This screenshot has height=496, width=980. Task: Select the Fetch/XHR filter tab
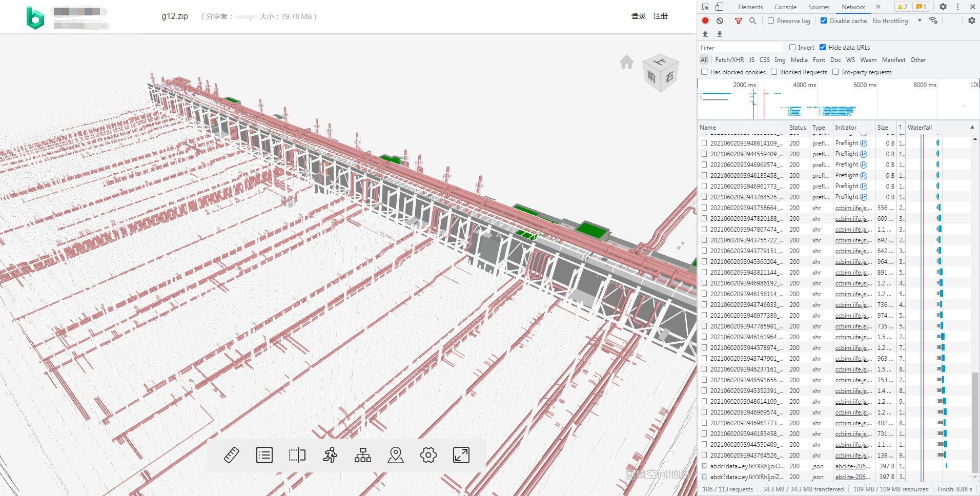click(729, 59)
